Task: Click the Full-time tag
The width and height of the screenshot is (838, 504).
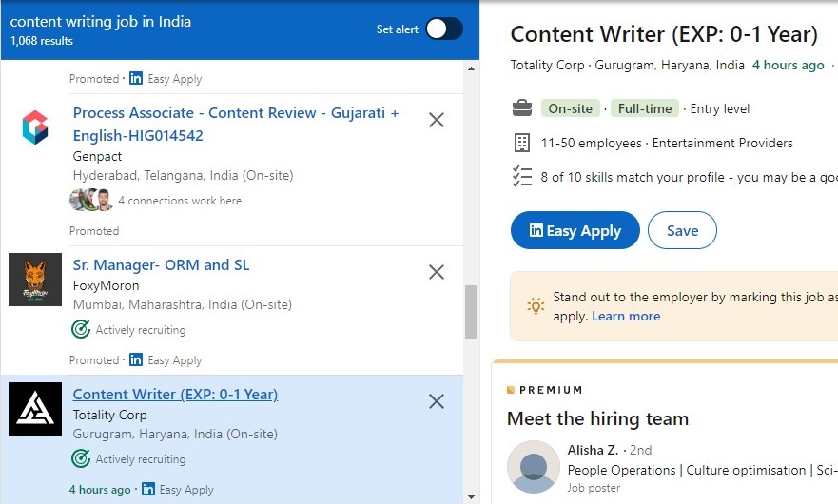Action: 645,108
